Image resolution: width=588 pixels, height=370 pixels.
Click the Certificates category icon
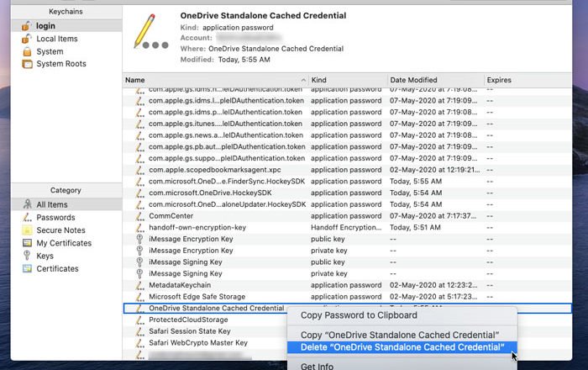(x=27, y=269)
